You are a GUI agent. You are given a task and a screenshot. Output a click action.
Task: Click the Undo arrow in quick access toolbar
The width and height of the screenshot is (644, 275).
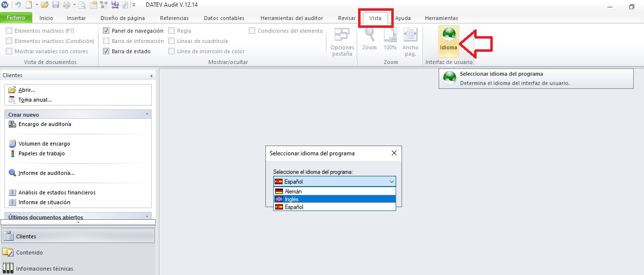pos(18,5)
